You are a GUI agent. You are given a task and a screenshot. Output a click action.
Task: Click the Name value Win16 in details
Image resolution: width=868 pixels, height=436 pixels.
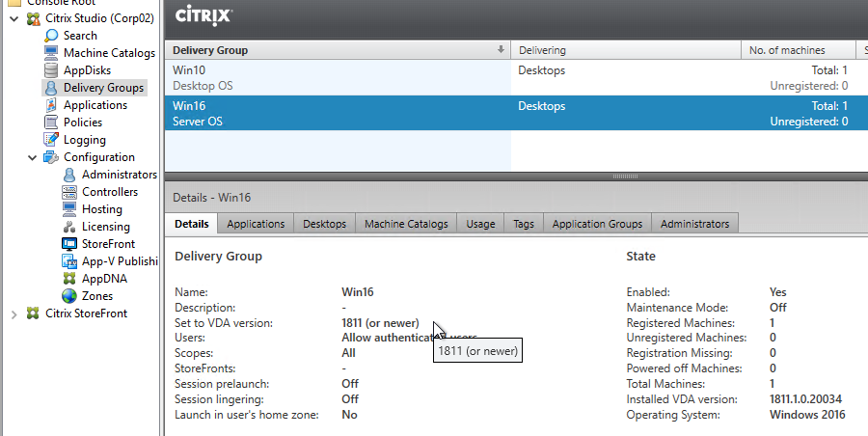tap(358, 292)
